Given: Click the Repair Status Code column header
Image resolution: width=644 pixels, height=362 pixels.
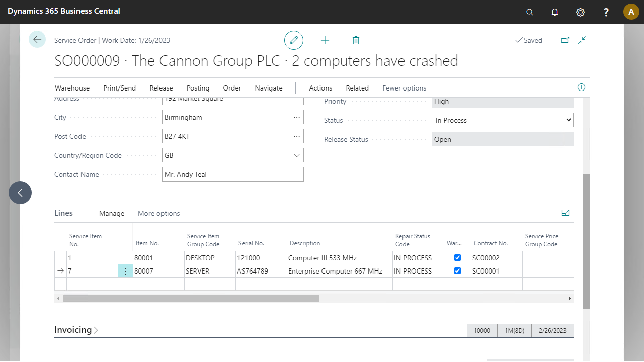Looking at the screenshot, I should pyautogui.click(x=413, y=240).
